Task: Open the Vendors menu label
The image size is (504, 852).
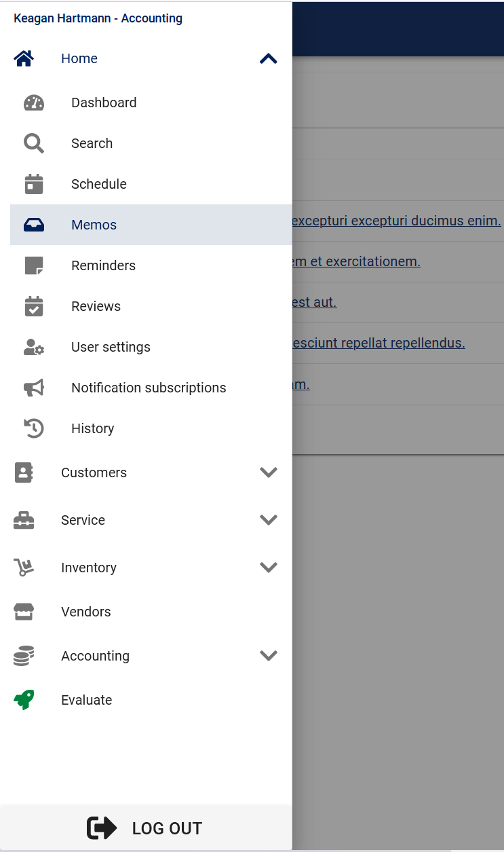Action: pos(85,612)
